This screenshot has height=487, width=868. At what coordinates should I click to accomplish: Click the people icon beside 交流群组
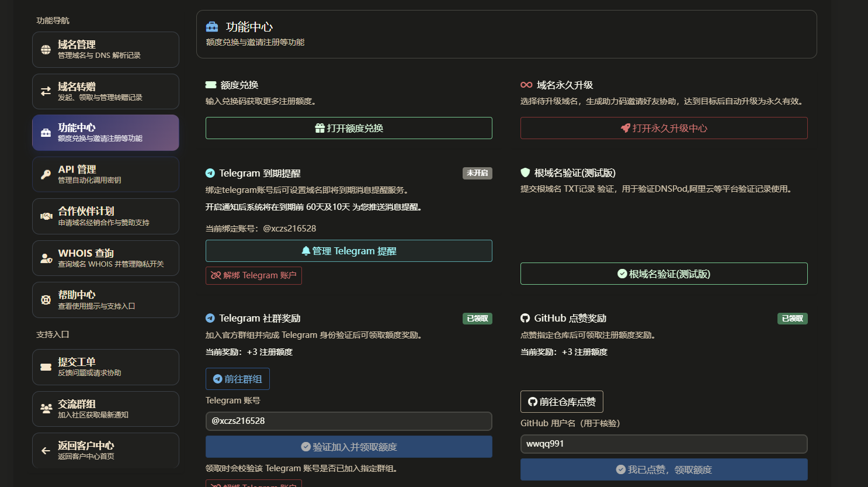[x=46, y=409]
